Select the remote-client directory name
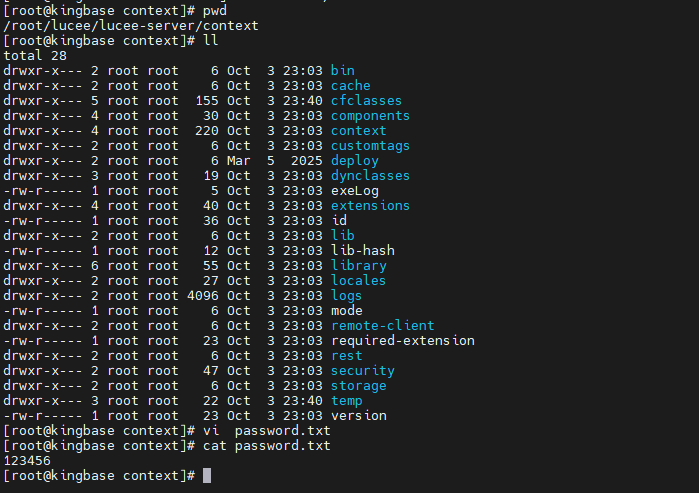699x493 pixels. [382, 325]
